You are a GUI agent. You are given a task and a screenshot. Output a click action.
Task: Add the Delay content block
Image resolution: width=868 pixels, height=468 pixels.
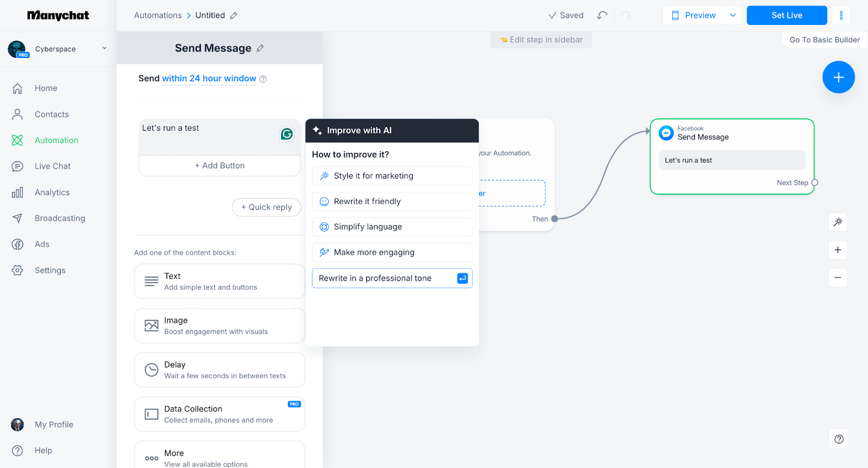[219, 370]
